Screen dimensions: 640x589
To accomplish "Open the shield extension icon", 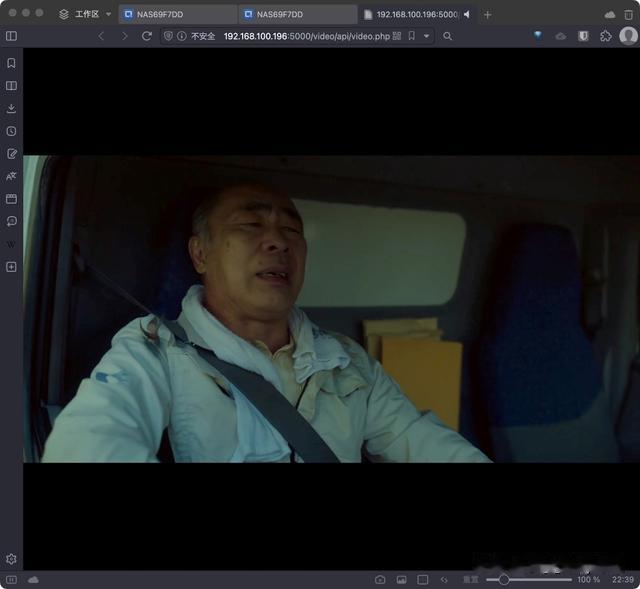I will (x=583, y=36).
